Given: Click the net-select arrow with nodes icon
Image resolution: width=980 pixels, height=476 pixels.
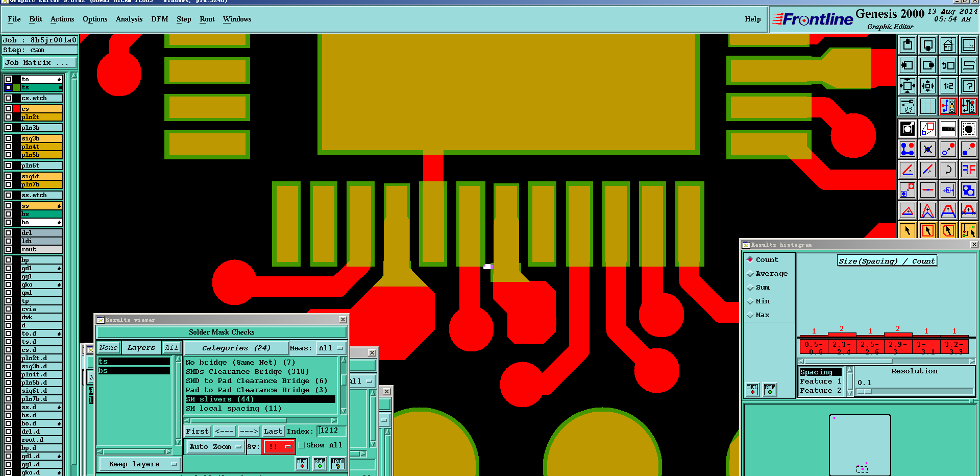Looking at the screenshot, I should tap(969, 230).
